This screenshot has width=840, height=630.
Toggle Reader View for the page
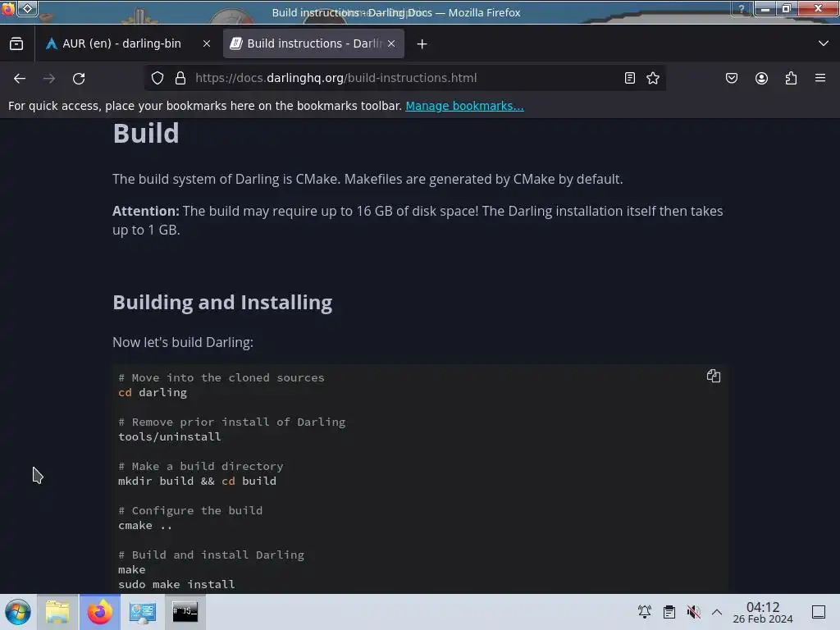[x=630, y=78]
